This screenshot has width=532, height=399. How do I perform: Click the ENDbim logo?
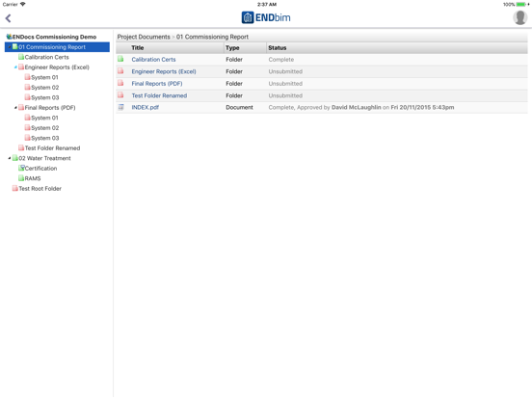tap(266, 17)
